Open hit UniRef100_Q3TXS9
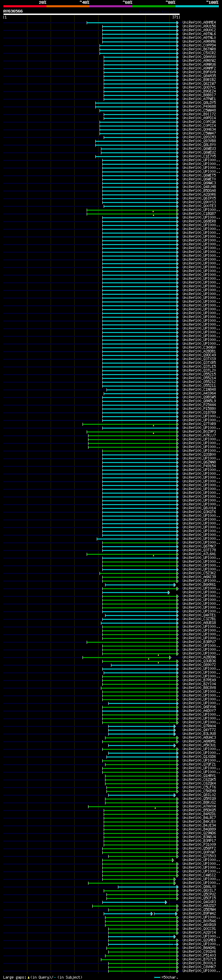Screen dimensions: 222x980 click(x=199, y=359)
